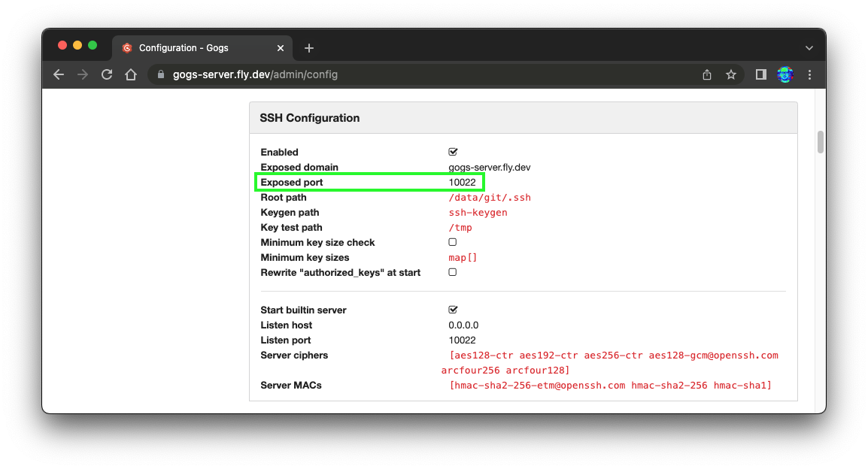Click the back navigation arrow
The height and width of the screenshot is (469, 868).
(59, 74)
